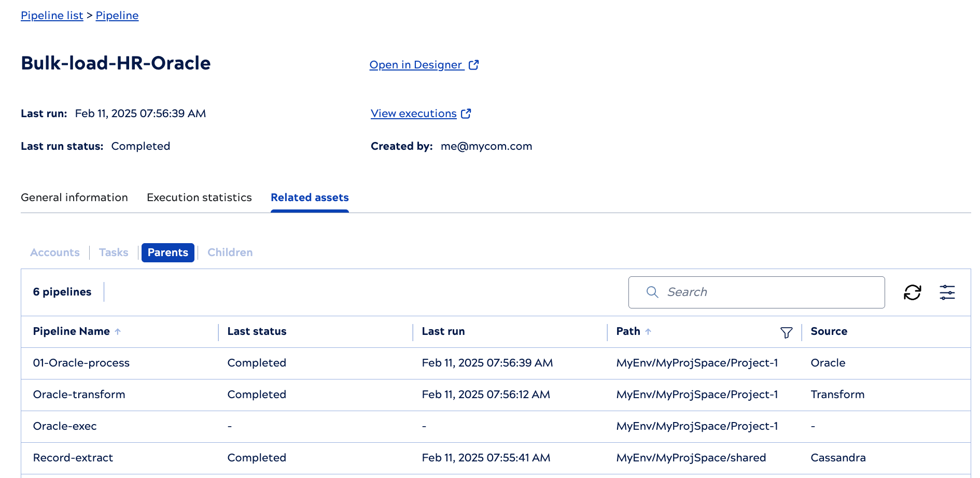Sort the table by Last run column
The image size is (980, 478).
point(443,331)
